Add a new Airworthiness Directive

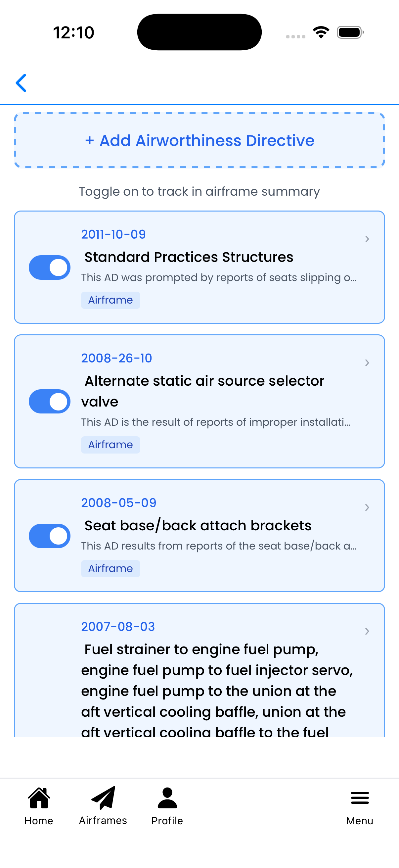coord(199,140)
